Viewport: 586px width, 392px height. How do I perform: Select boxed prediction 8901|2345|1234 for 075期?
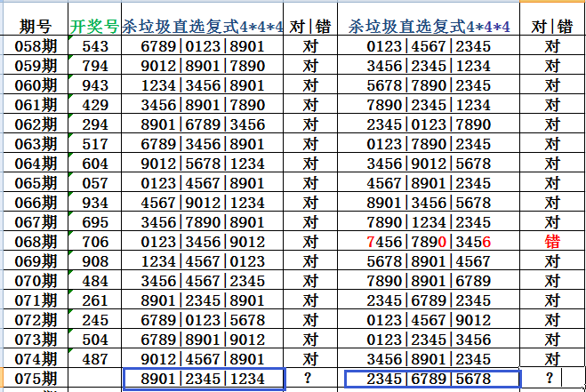204,379
